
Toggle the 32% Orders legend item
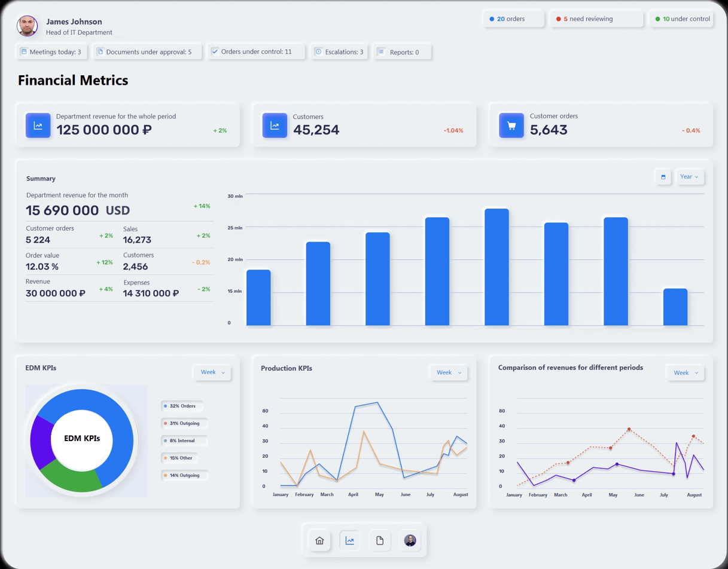[x=182, y=406]
